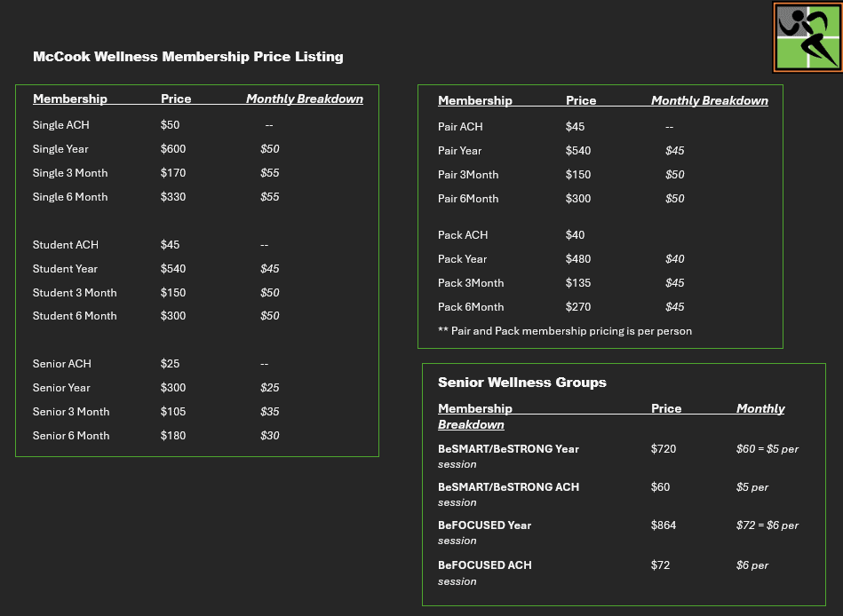Click the McCook Wellness Membership Price Listing title

pos(187,57)
